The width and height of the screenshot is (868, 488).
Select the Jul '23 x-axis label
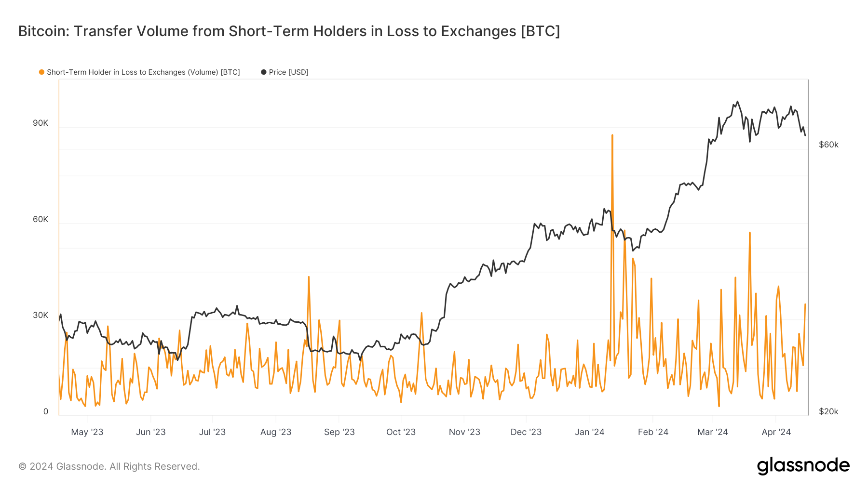click(212, 432)
